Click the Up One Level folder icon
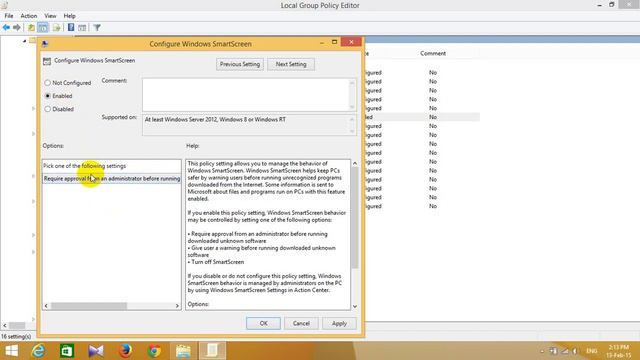This screenshot has width=640, height=360. 31,27
